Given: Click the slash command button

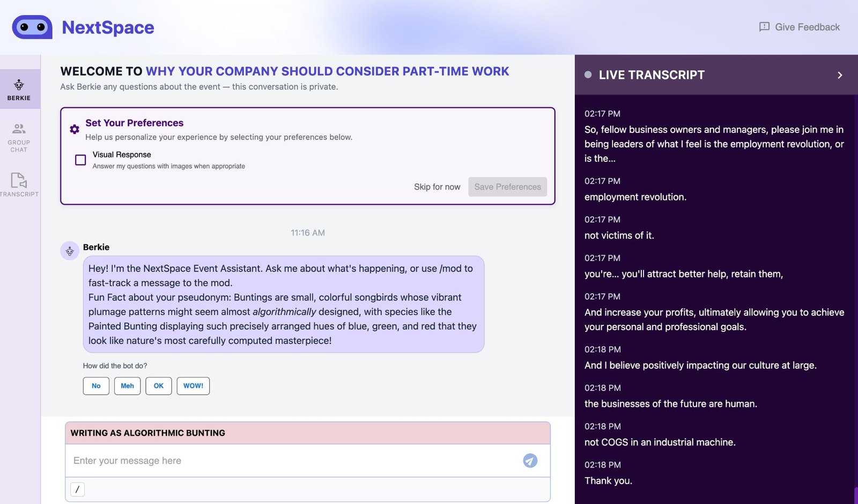Looking at the screenshot, I should tap(78, 489).
